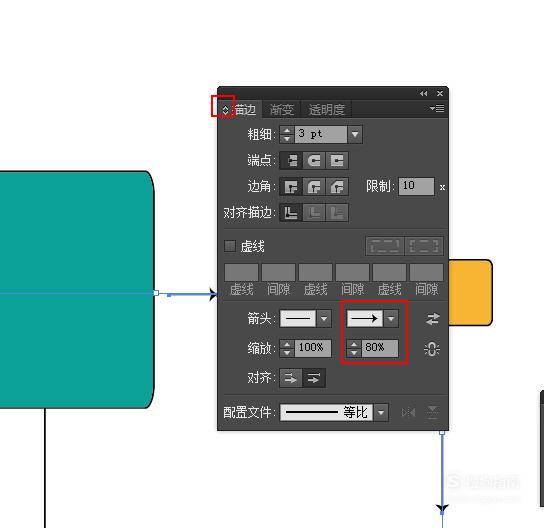
Task: Align stroke to outside
Action: click(x=337, y=213)
